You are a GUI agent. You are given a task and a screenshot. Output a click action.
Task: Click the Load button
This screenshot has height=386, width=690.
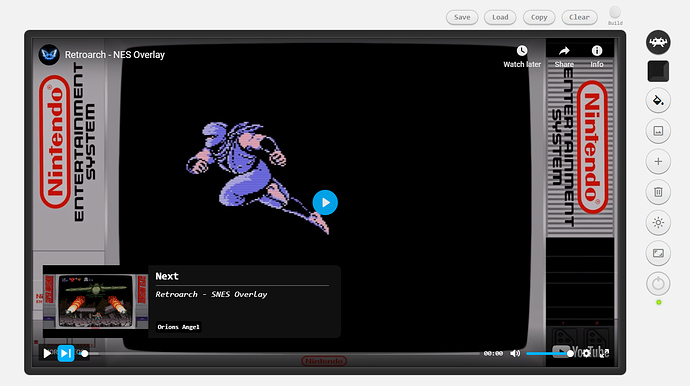pyautogui.click(x=500, y=17)
